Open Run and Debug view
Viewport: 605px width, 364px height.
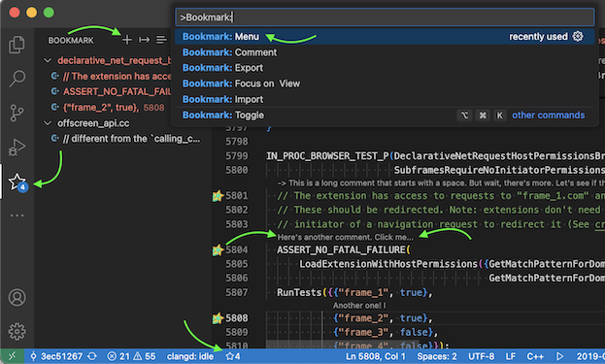click(x=17, y=148)
